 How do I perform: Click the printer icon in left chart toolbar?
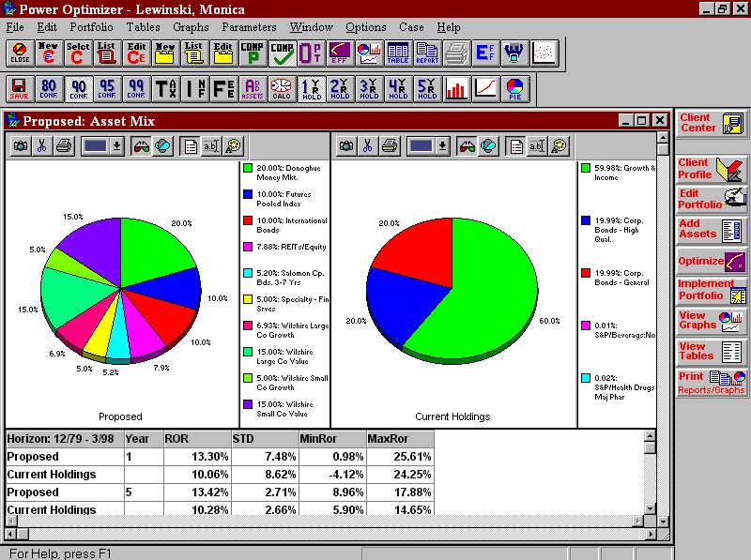pos(63,145)
